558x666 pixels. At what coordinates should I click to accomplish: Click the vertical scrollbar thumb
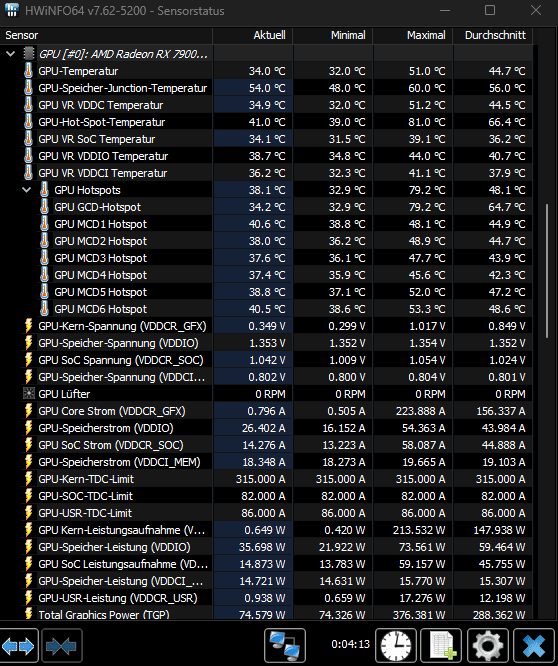coord(547,271)
